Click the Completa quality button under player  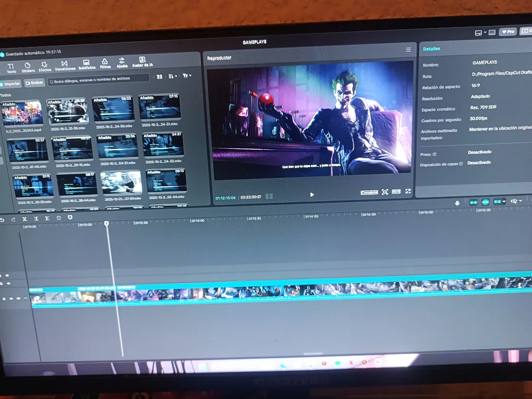369,192
